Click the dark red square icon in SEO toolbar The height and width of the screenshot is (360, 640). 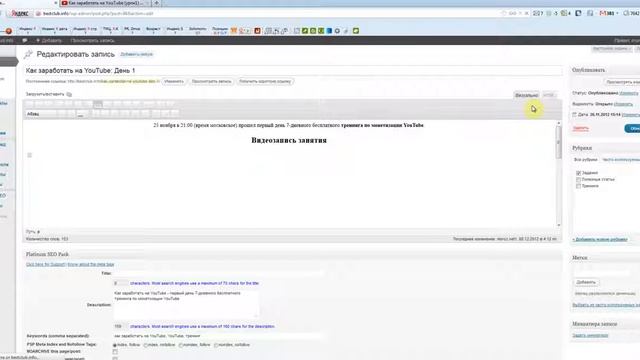coord(258,31)
